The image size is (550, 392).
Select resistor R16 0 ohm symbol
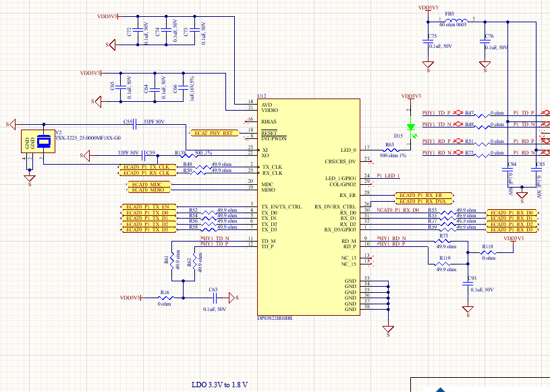coord(165,298)
